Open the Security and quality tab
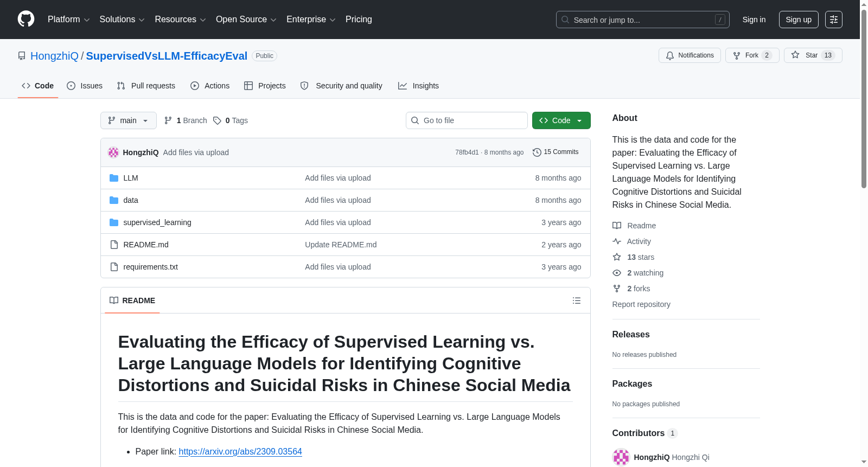Screen dimensions: 868x467 point(341,86)
